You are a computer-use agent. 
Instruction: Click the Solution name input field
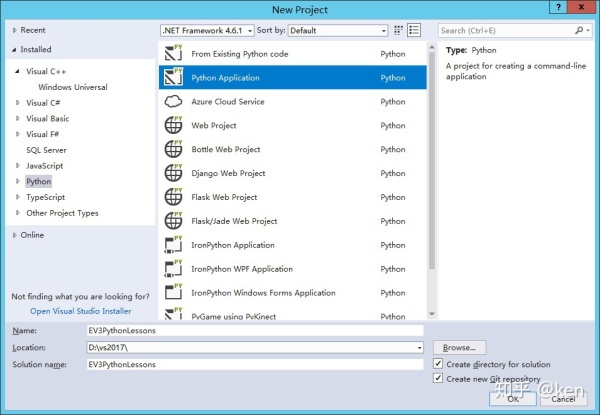(x=255, y=364)
